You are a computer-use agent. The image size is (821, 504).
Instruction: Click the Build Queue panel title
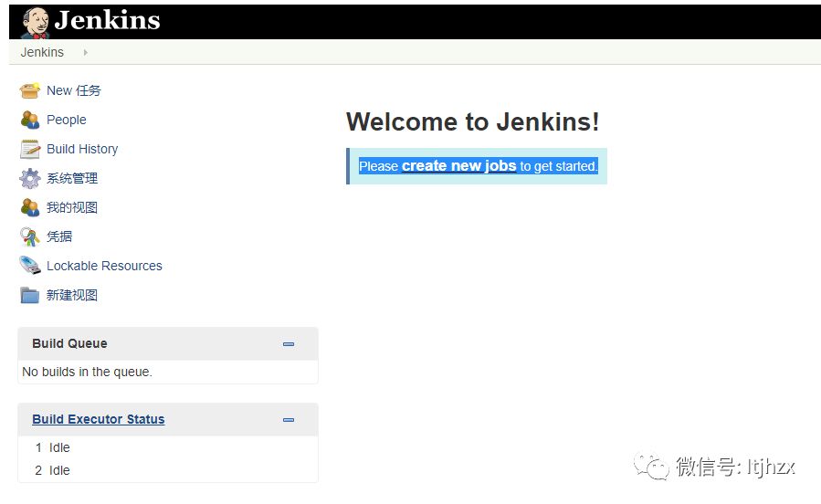click(x=69, y=343)
